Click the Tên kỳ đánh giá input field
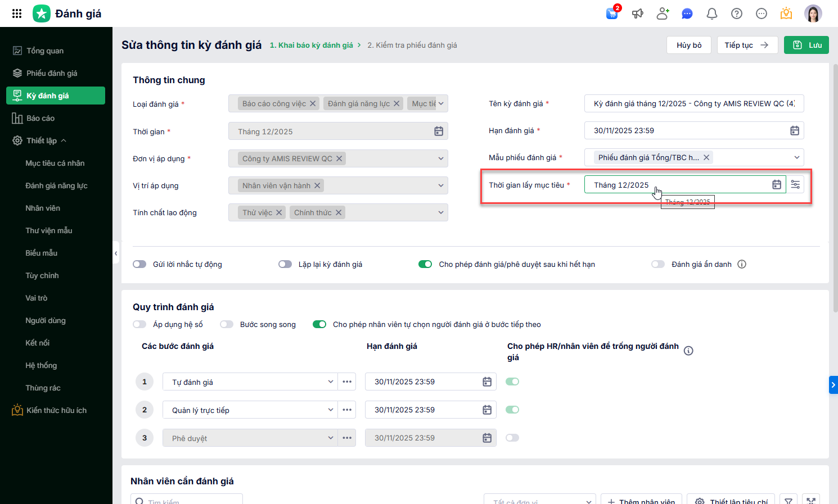Viewport: 838px width, 504px height. (x=693, y=104)
